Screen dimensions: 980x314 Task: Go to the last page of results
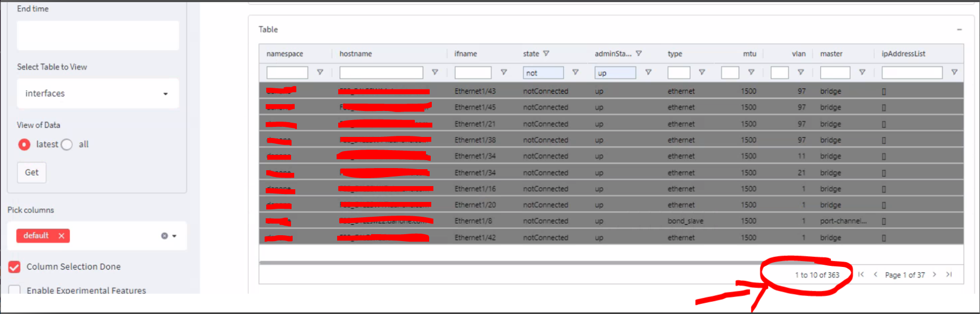point(949,274)
